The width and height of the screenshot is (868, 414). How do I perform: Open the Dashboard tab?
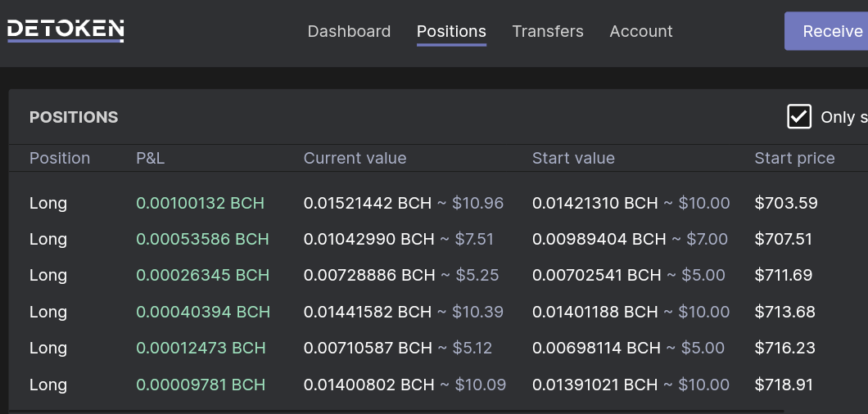pyautogui.click(x=349, y=31)
